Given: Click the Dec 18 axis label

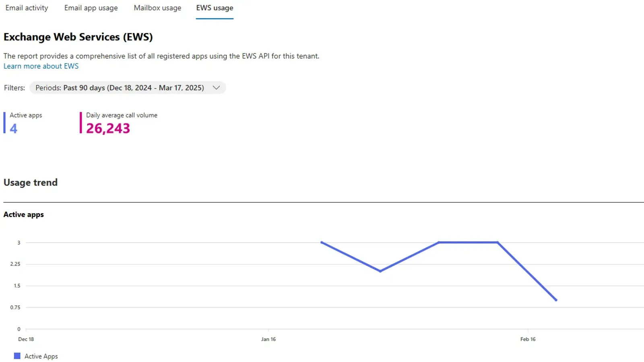Looking at the screenshot, I should (x=26, y=339).
